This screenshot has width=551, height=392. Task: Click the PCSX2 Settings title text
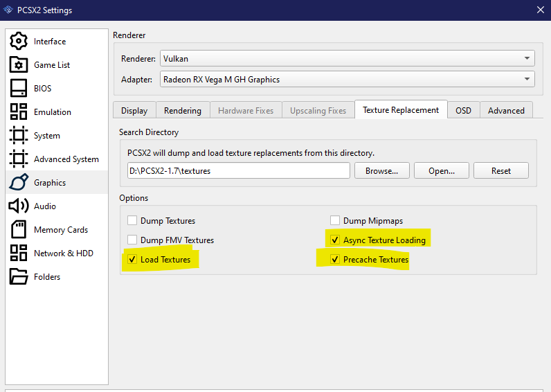[44, 10]
